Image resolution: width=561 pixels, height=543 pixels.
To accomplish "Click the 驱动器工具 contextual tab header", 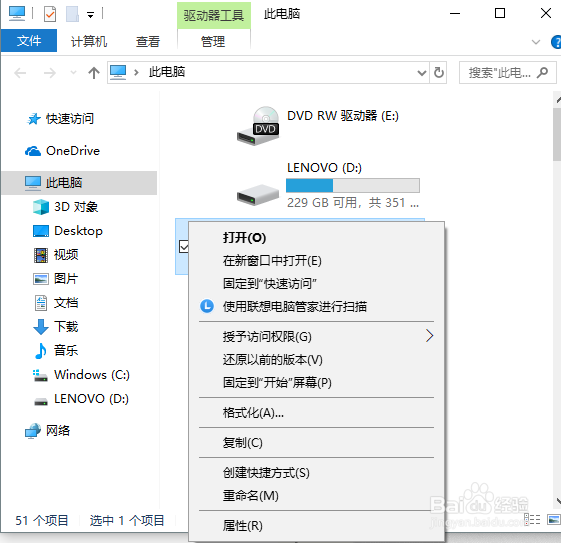I will (214, 15).
